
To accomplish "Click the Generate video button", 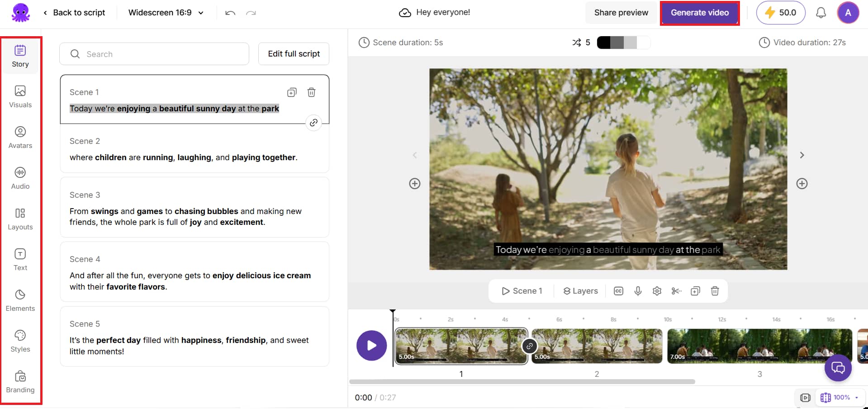I will coord(700,13).
